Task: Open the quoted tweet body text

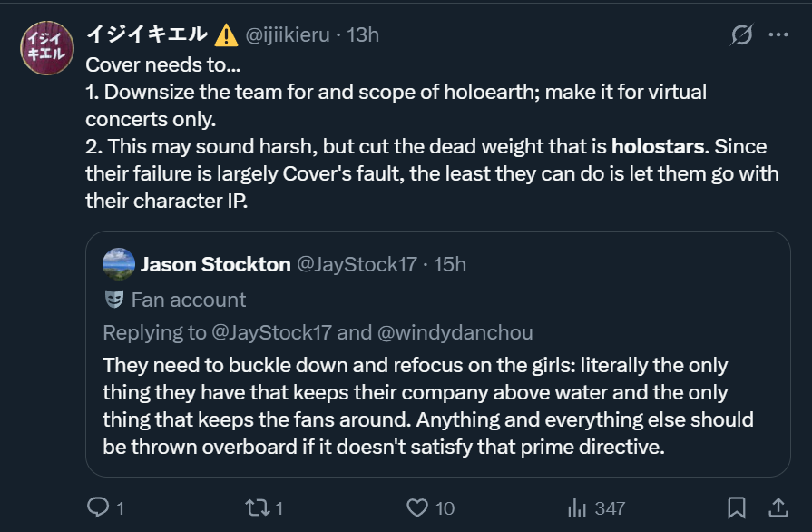Action: point(427,406)
